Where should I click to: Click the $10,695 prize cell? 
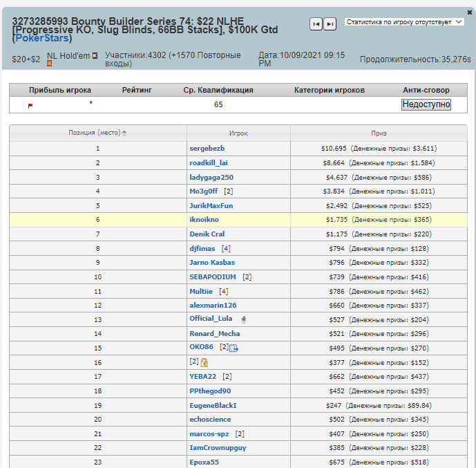tap(379, 149)
